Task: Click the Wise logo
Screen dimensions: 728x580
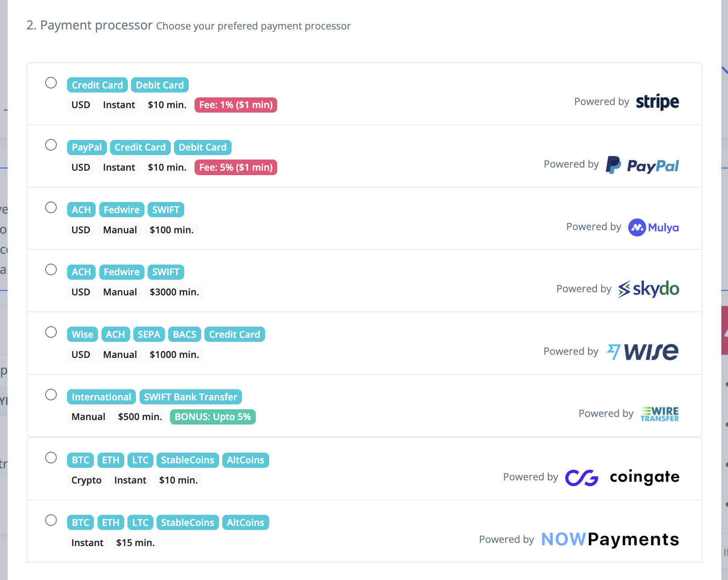Action: tap(642, 352)
